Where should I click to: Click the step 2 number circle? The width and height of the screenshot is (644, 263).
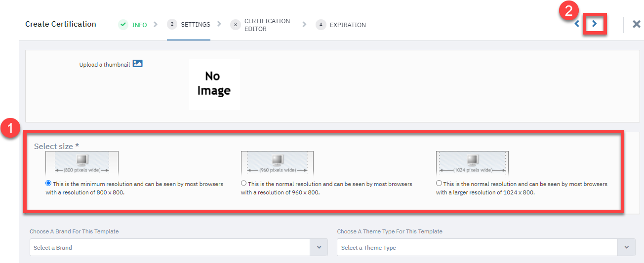tap(172, 24)
